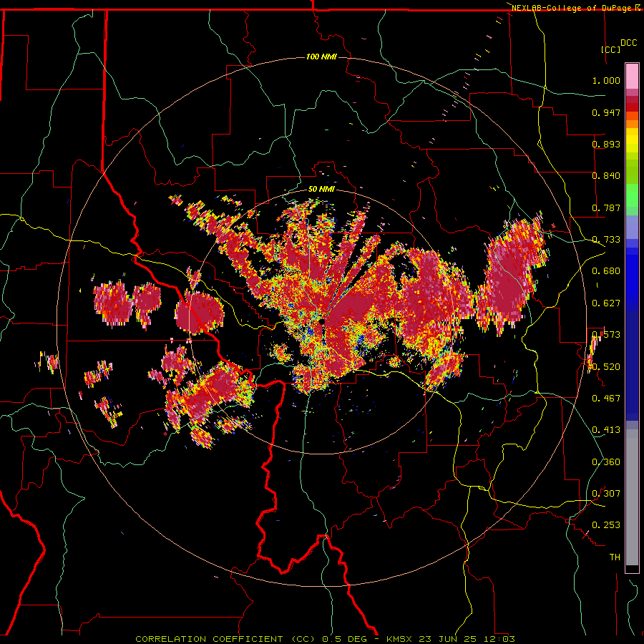Click the 0.733 scale value

click(x=606, y=240)
